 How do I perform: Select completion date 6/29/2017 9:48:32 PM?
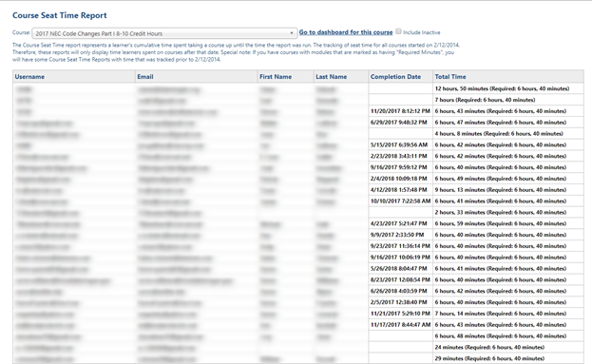point(400,123)
